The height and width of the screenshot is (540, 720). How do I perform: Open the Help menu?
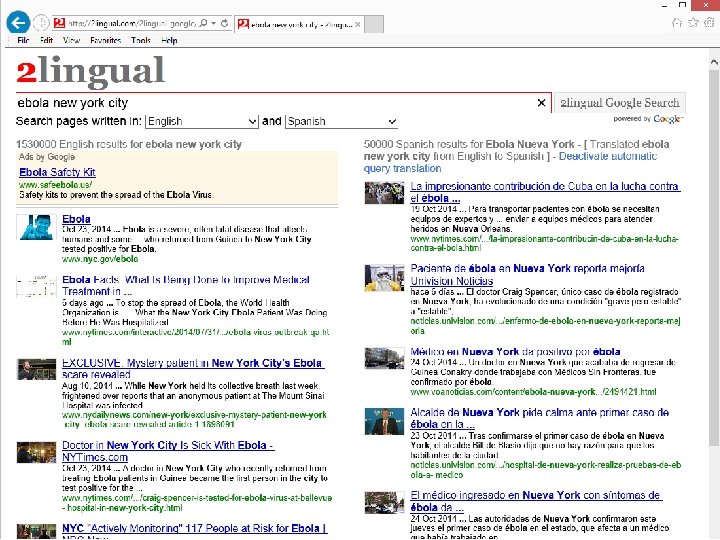(x=169, y=40)
